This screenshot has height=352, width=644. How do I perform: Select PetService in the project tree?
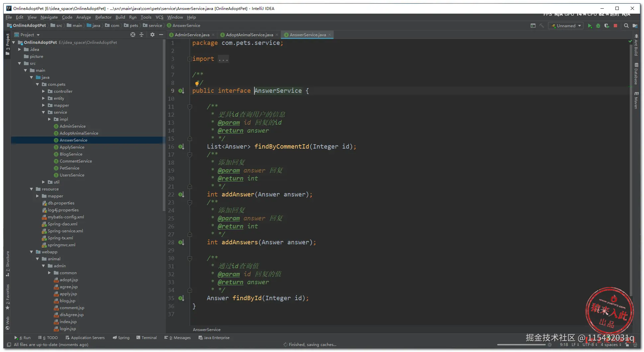coord(69,168)
